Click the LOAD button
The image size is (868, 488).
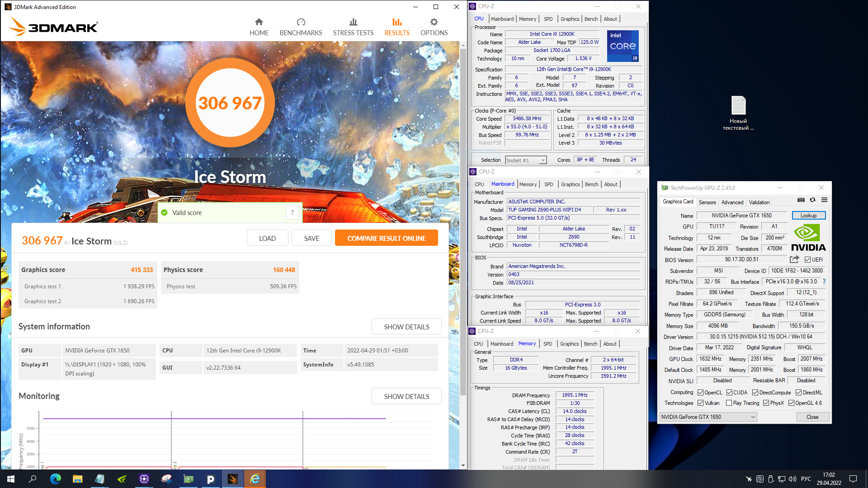[267, 238]
